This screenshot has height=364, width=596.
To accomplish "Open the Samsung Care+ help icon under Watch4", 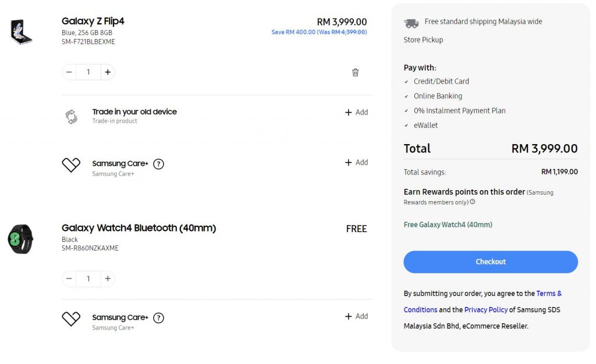I will point(158,318).
